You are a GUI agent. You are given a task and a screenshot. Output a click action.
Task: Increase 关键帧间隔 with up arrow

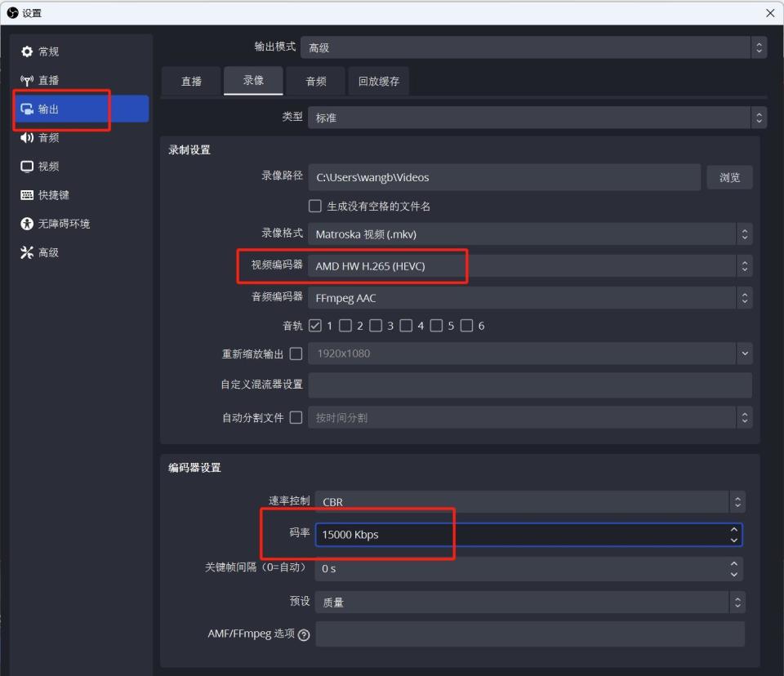[733, 563]
